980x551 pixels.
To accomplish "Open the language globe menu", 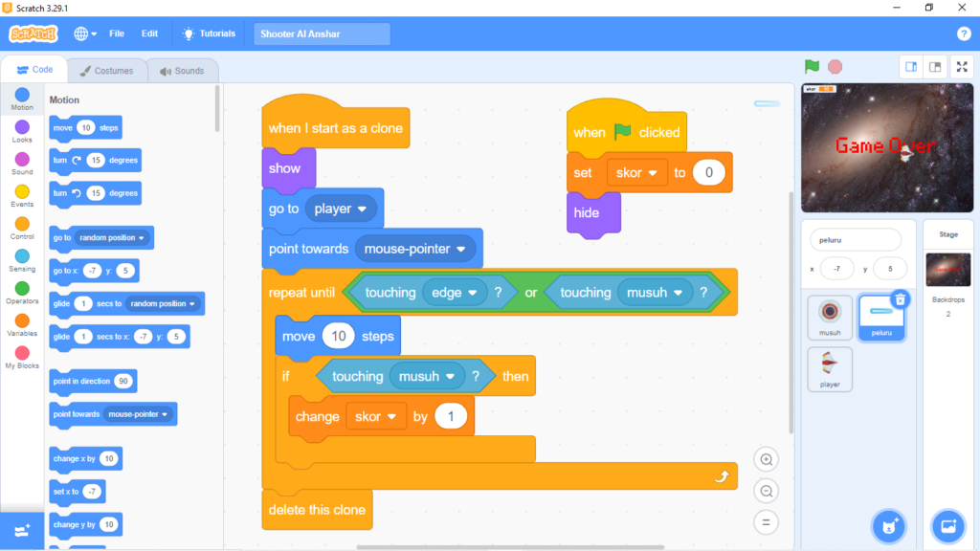I will (85, 33).
